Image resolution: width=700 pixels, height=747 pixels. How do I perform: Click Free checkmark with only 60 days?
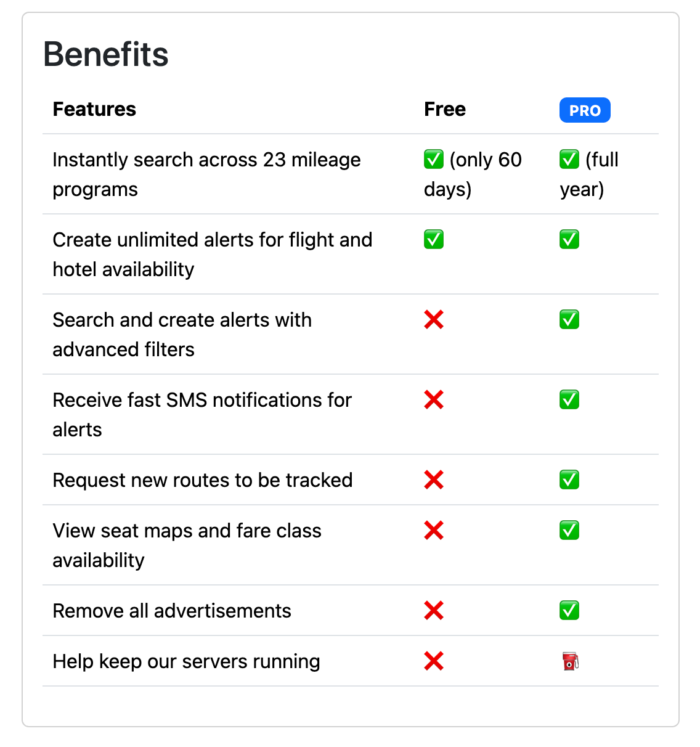point(434,160)
